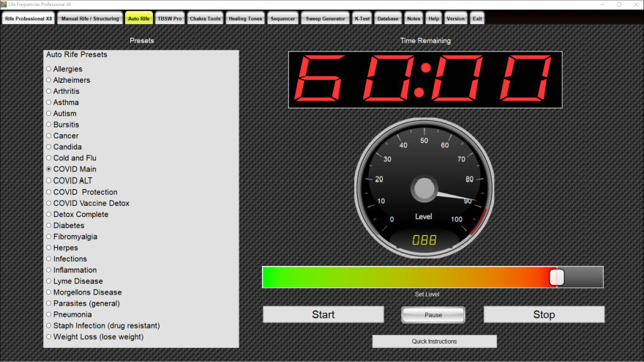Screen dimensions: 644x362
Task: Click the yellow 088 level readout
Action: (424, 240)
